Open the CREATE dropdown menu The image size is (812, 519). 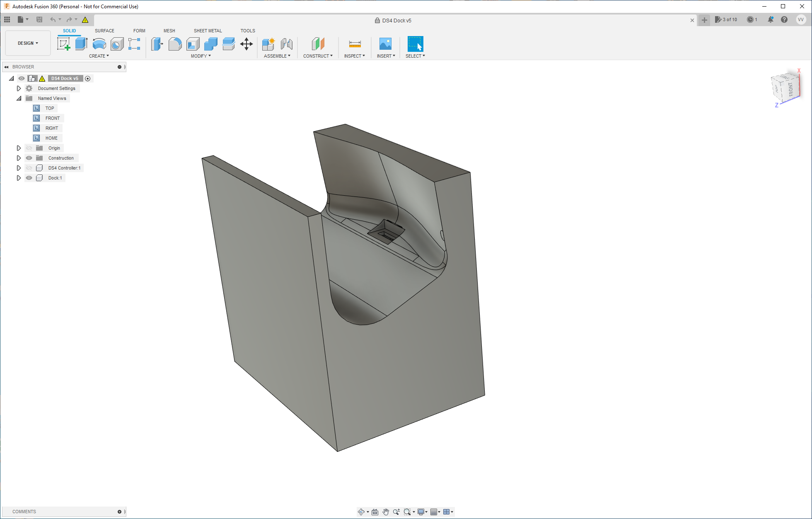(99, 56)
